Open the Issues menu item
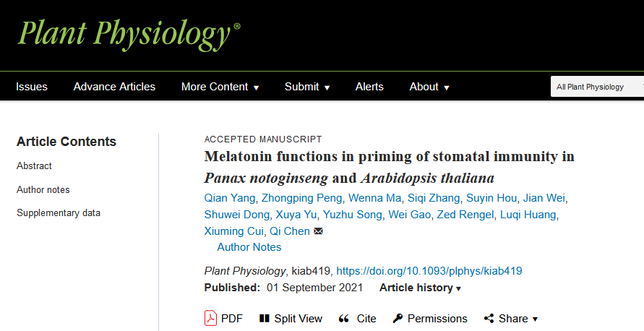This screenshot has width=644, height=331. coord(32,87)
